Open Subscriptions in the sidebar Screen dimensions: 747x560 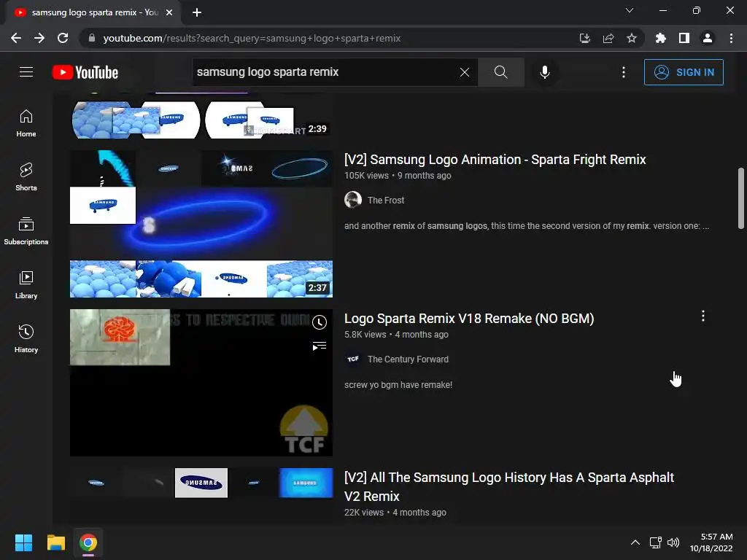26,231
